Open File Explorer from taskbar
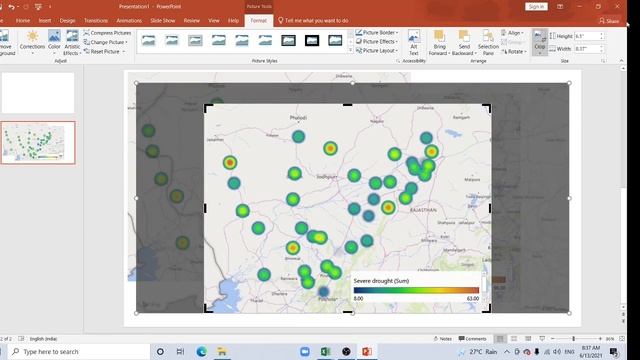Image resolution: width=640 pixels, height=360 pixels. [222, 351]
